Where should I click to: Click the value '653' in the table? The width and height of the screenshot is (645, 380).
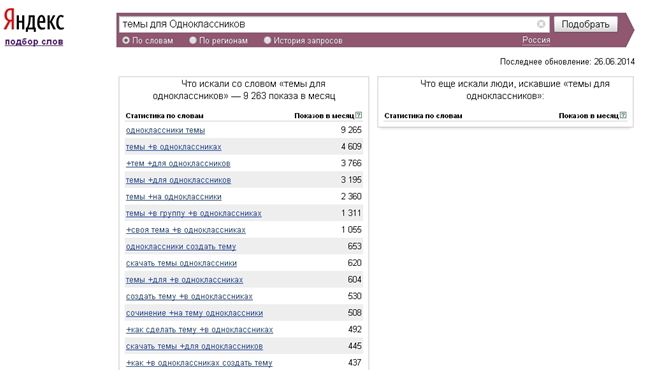click(355, 246)
